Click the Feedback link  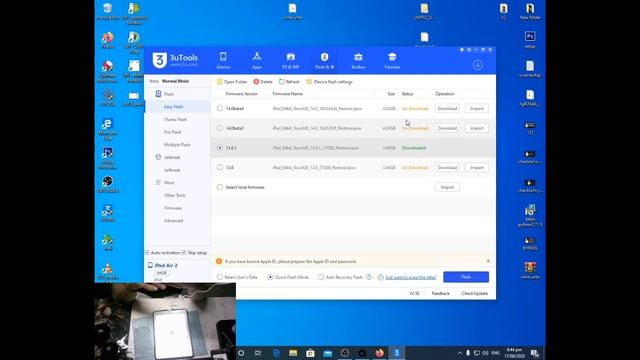440,293
